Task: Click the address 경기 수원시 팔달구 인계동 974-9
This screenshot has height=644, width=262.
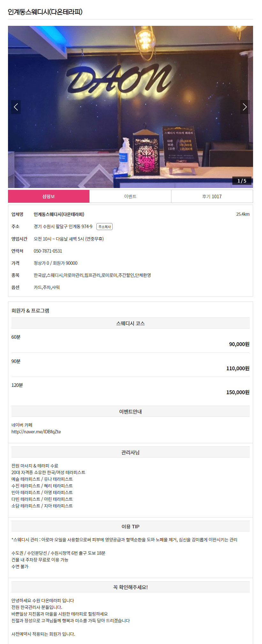Action: coord(63,227)
